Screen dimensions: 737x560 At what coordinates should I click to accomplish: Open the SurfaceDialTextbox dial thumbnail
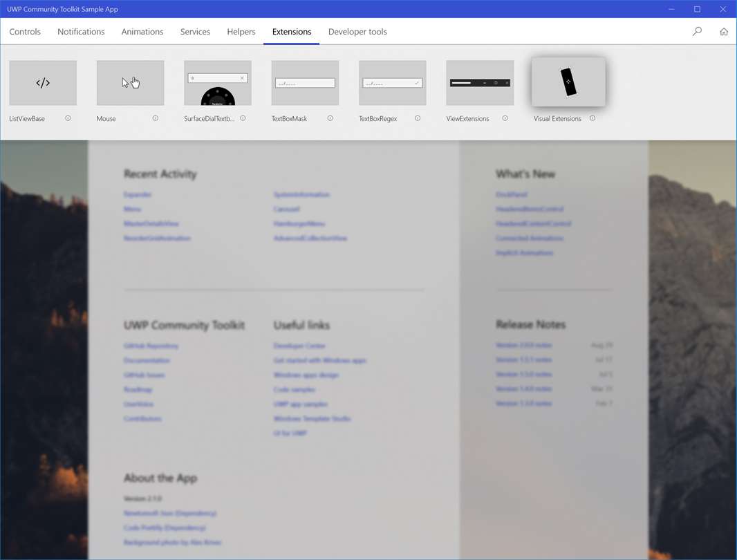point(218,83)
